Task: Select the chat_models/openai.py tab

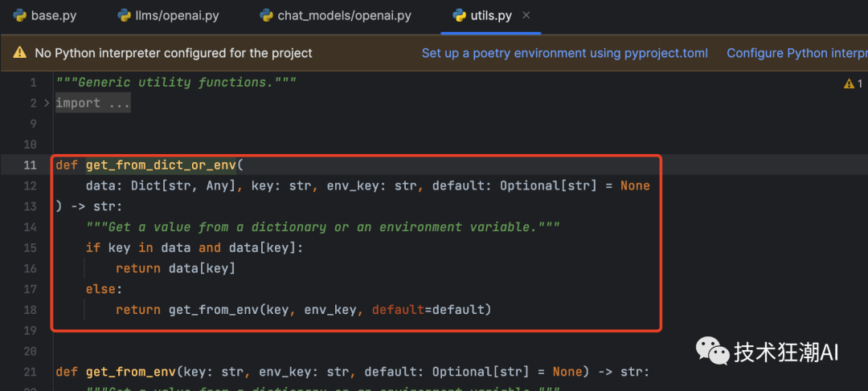Action: [344, 15]
